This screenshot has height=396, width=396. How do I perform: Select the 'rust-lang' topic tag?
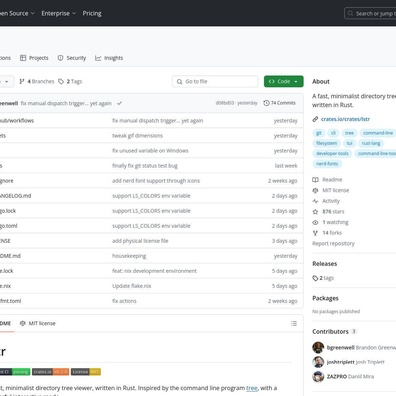(x=371, y=143)
